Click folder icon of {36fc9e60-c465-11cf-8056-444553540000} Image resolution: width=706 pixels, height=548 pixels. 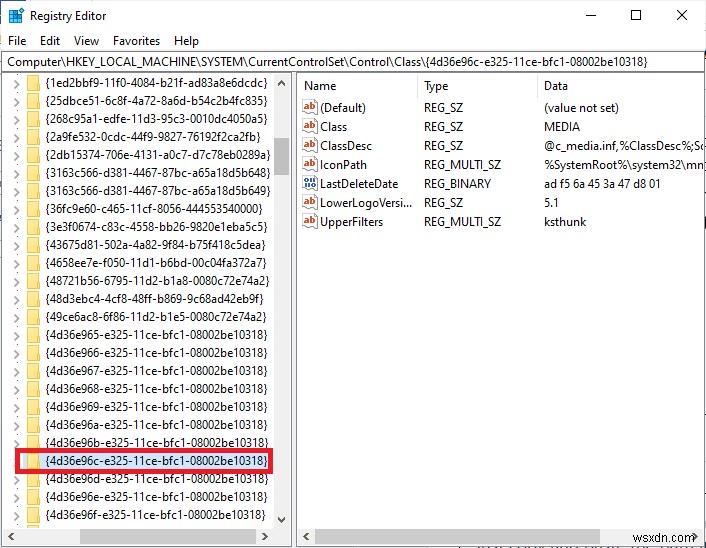pos(33,209)
